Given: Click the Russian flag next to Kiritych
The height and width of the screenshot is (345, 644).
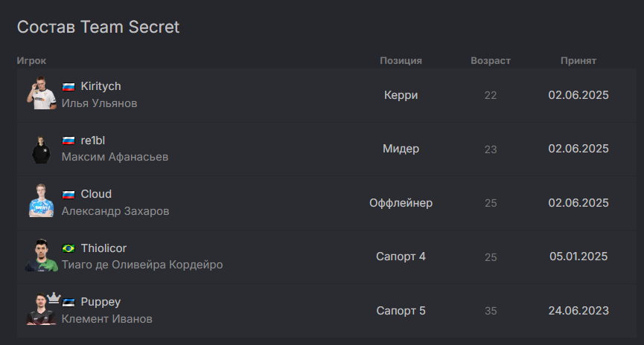Looking at the screenshot, I should [68, 87].
